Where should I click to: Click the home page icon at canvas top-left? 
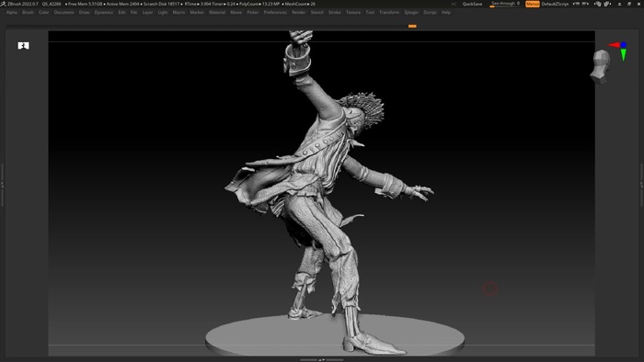click(23, 46)
